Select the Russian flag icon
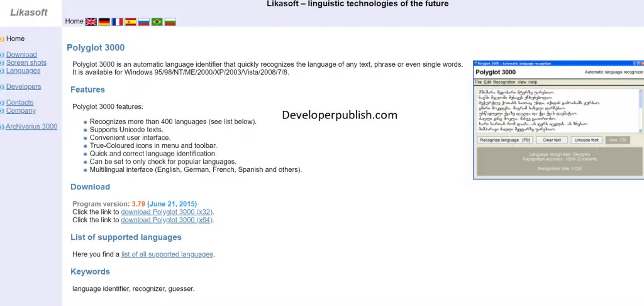Image resolution: width=644 pixels, height=306 pixels. pos(144,22)
